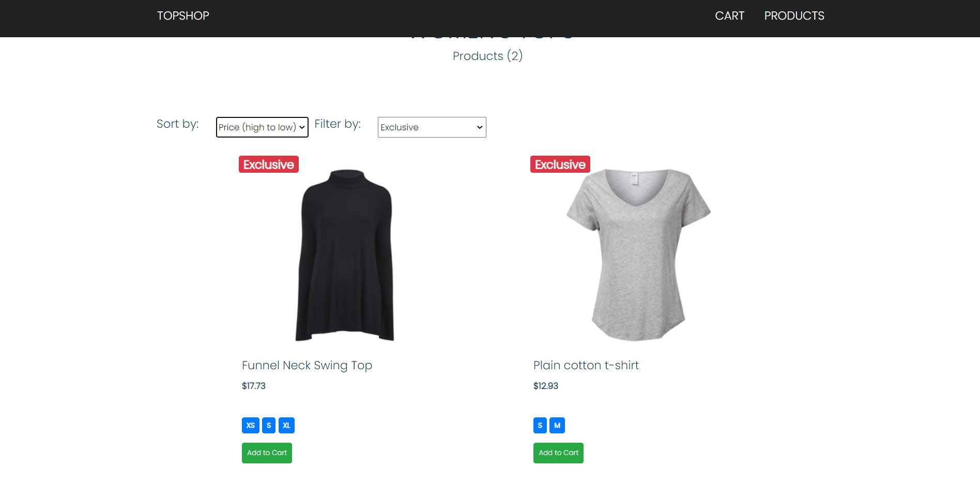Click the Exclusive badge on the swing top

(x=268, y=164)
